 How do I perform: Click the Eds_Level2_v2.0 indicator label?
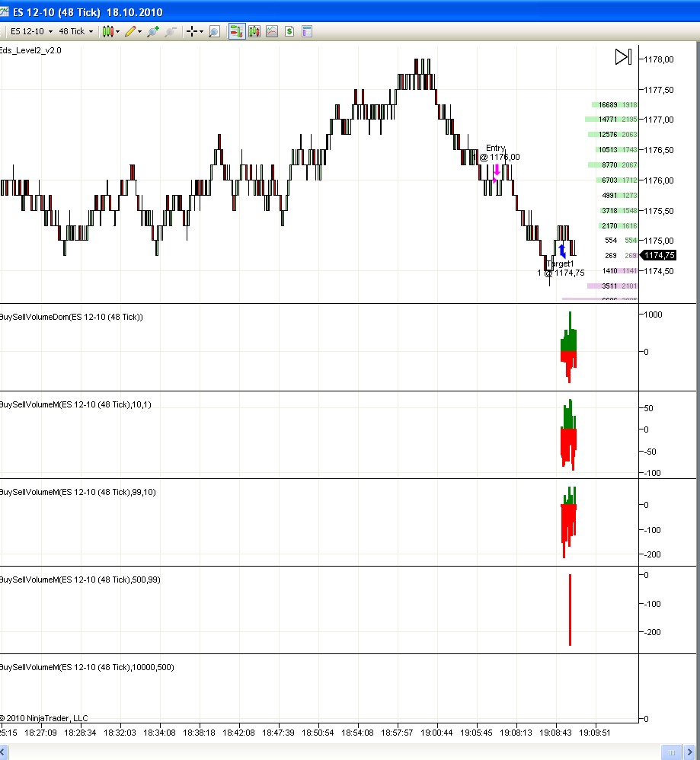pyautogui.click(x=31, y=49)
